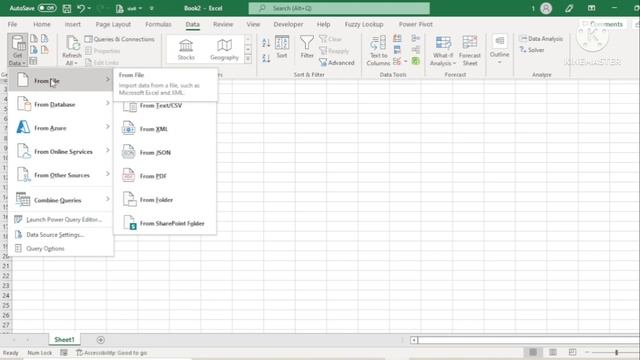Click the Undo arrow icon

81,8
